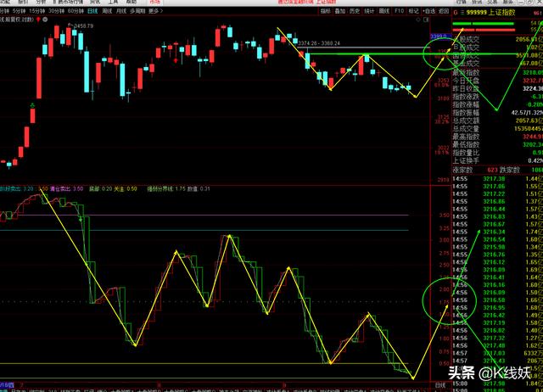Open the 多周期 multi-period view

pos(137,11)
